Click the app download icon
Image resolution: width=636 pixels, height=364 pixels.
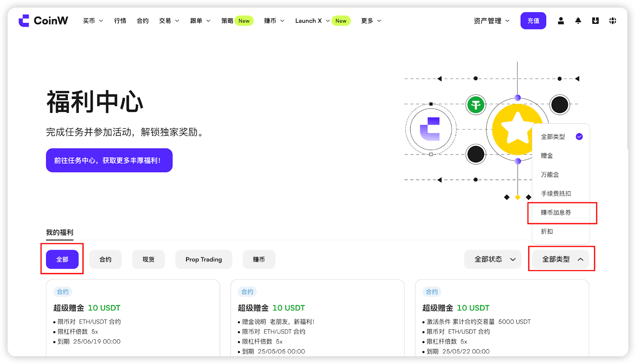pos(595,21)
